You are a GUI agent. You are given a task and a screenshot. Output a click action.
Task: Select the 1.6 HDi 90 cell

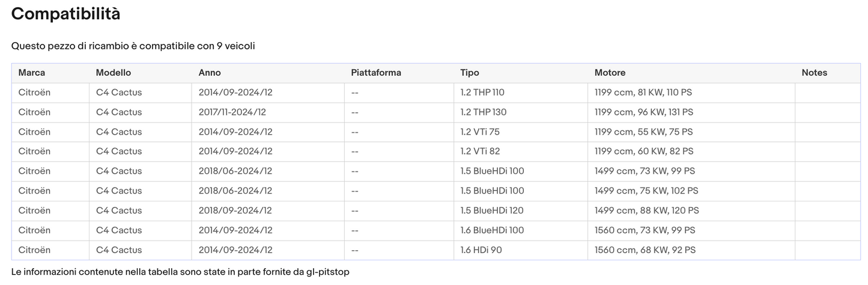[x=481, y=250]
